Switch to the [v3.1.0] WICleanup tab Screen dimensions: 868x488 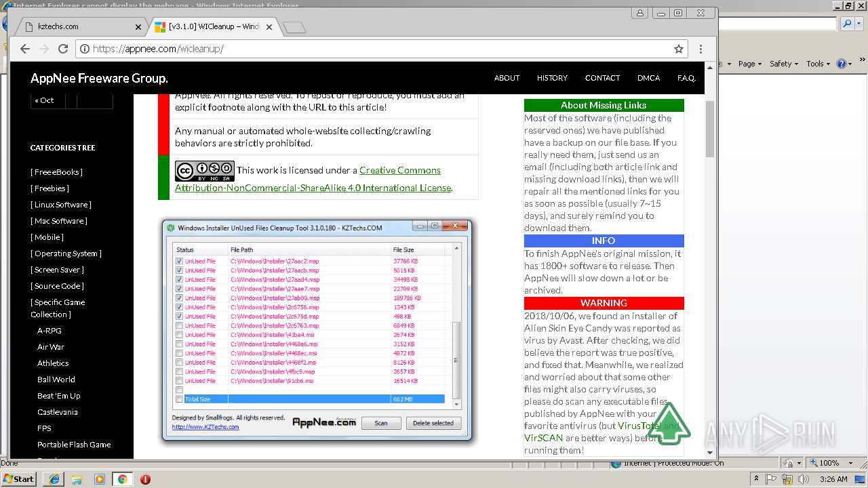point(214,27)
